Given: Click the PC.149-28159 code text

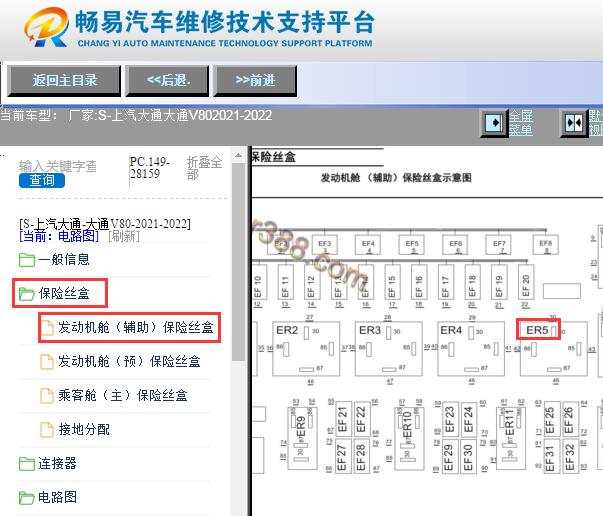Looking at the screenshot, I should point(149,168).
